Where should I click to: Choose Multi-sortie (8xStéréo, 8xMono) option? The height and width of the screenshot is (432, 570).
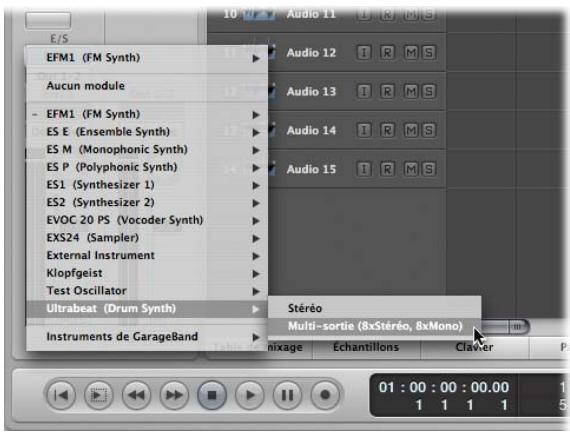[374, 326]
